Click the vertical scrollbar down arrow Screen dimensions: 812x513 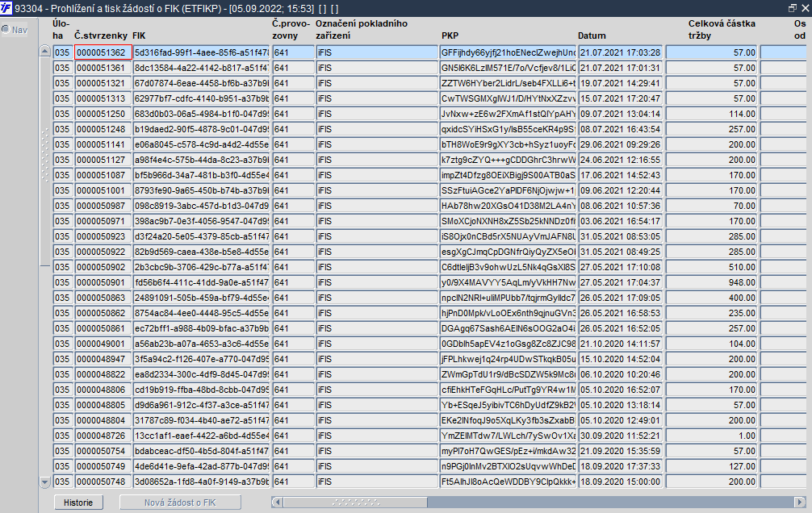click(x=44, y=482)
